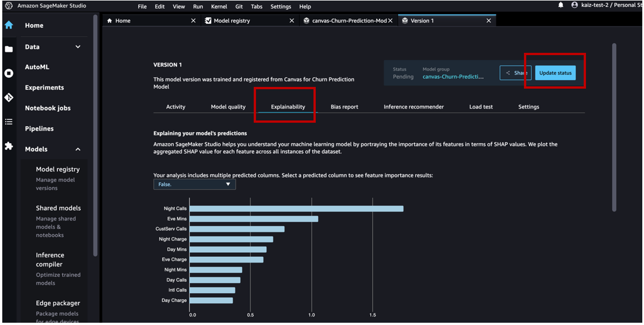Switch to the Load test tab
Screen dimensions: 644x325
481,107
